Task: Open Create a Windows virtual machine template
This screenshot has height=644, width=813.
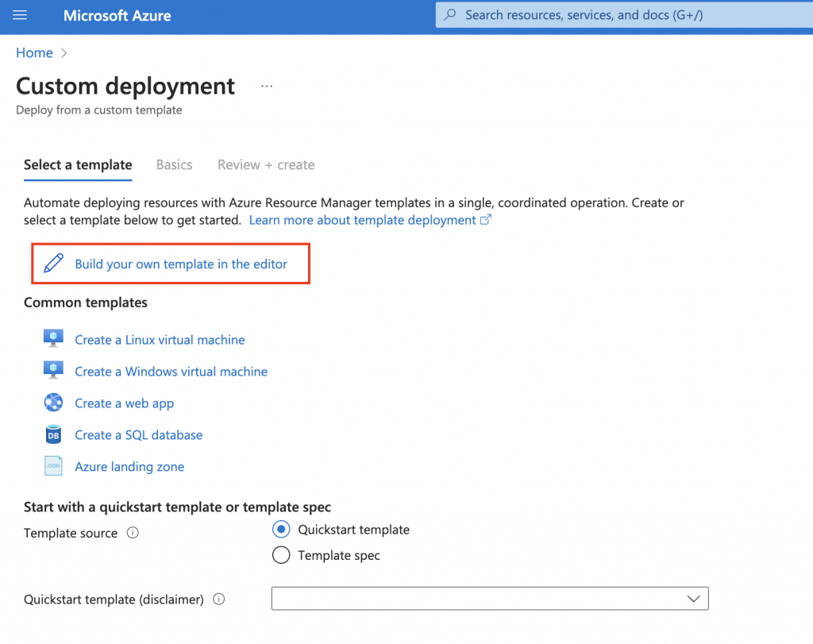Action: pos(171,372)
